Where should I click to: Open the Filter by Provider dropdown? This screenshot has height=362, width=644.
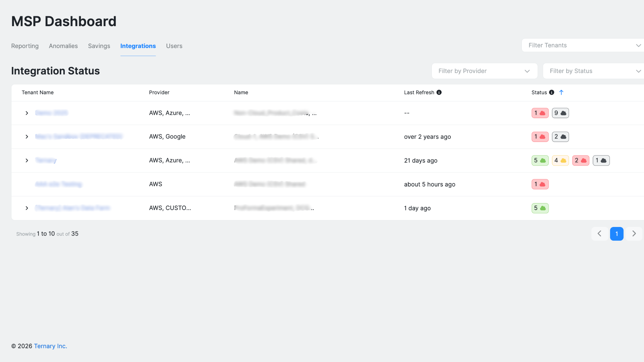[484, 71]
